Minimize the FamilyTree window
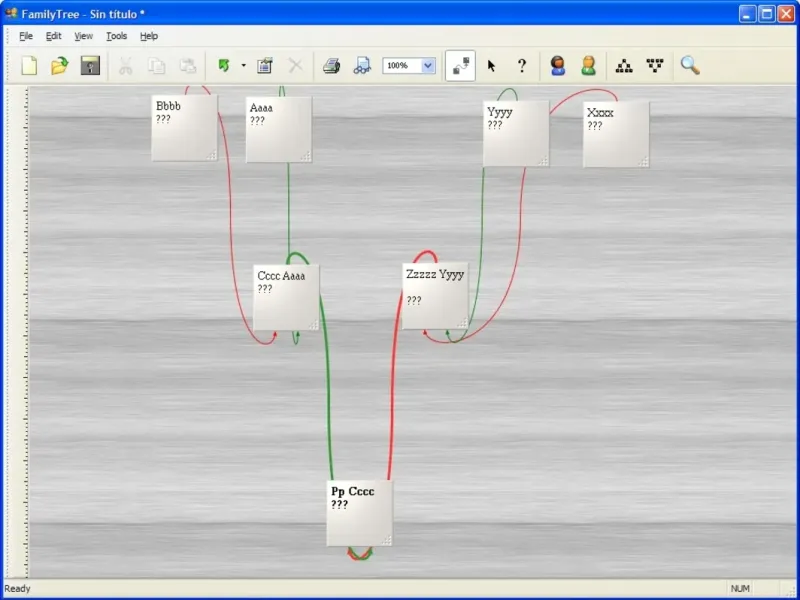Image resolution: width=800 pixels, height=600 pixels. pos(747,14)
